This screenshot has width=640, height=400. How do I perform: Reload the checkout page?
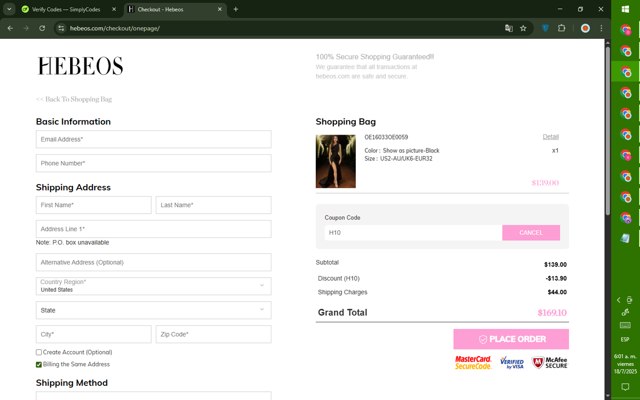(42, 28)
